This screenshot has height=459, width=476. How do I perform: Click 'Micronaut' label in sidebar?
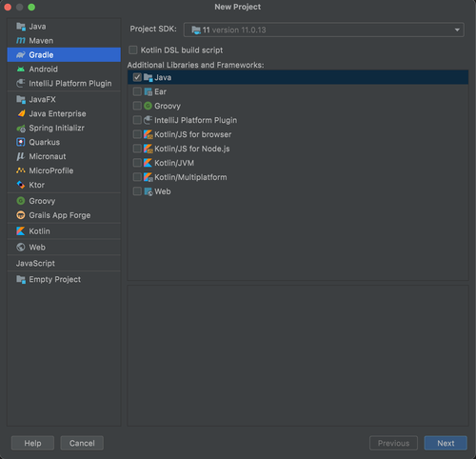(48, 156)
